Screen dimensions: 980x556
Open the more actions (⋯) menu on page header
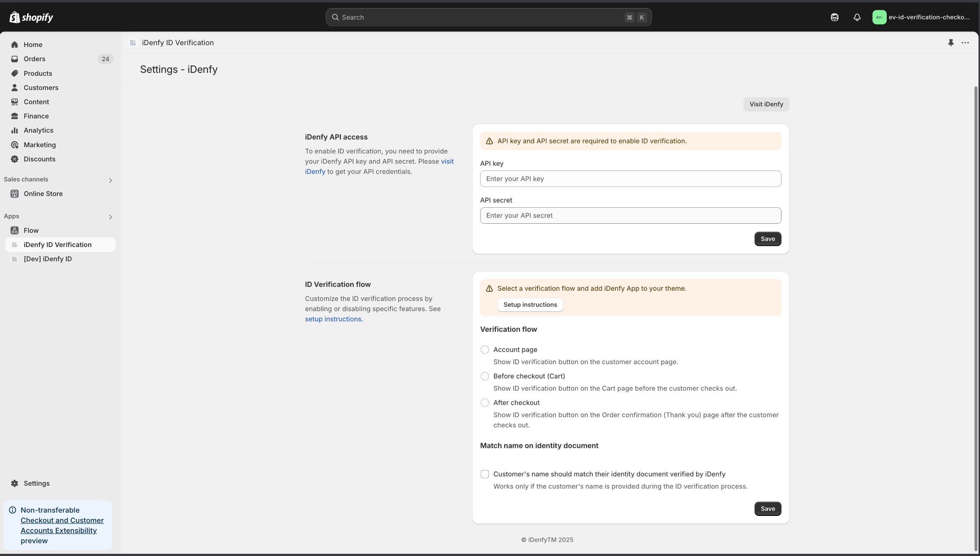[x=965, y=43]
